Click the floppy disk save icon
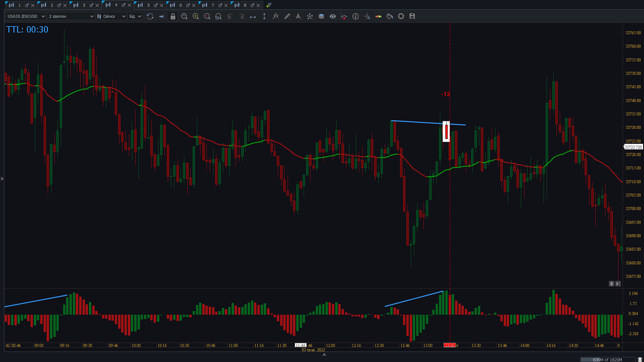Image resolution: width=644 pixels, height=362 pixels. point(412,16)
